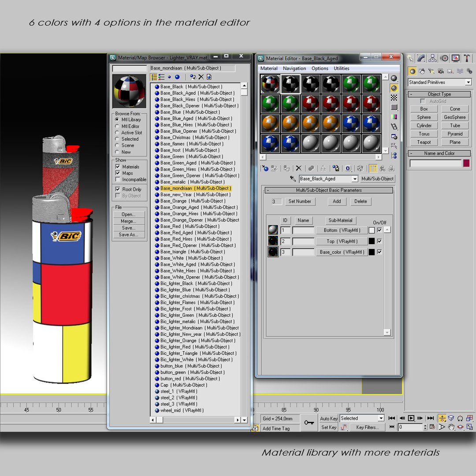Open the Key Filters... dialog

click(x=367, y=428)
